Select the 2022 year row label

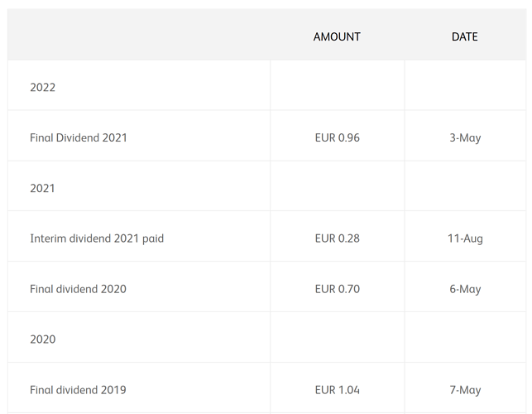tap(42, 87)
